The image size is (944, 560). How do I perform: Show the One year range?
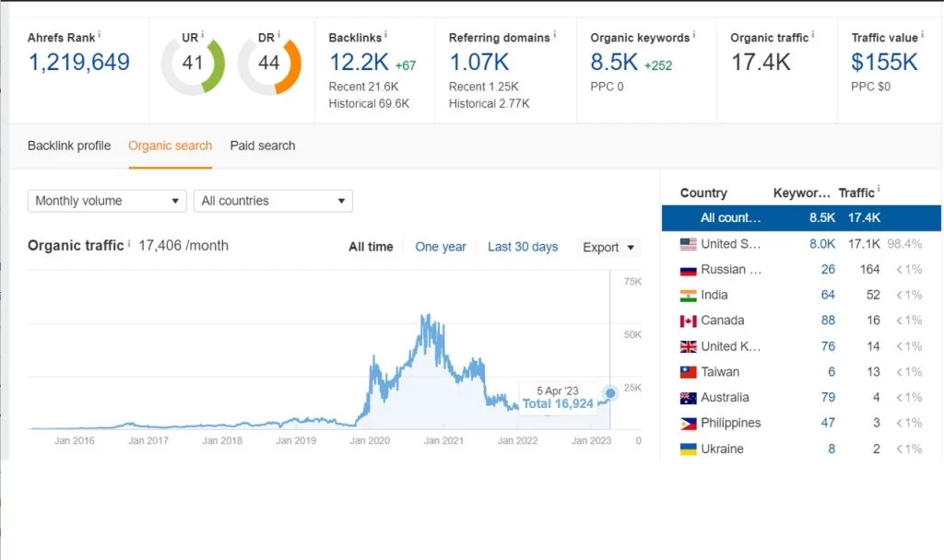(441, 247)
